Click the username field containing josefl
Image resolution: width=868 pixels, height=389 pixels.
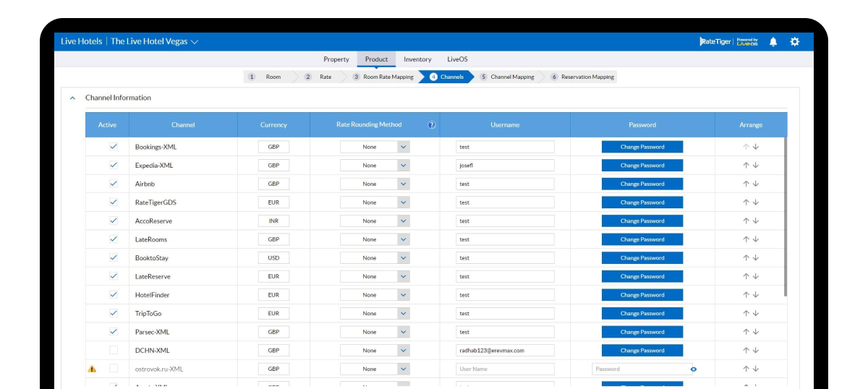506,166
